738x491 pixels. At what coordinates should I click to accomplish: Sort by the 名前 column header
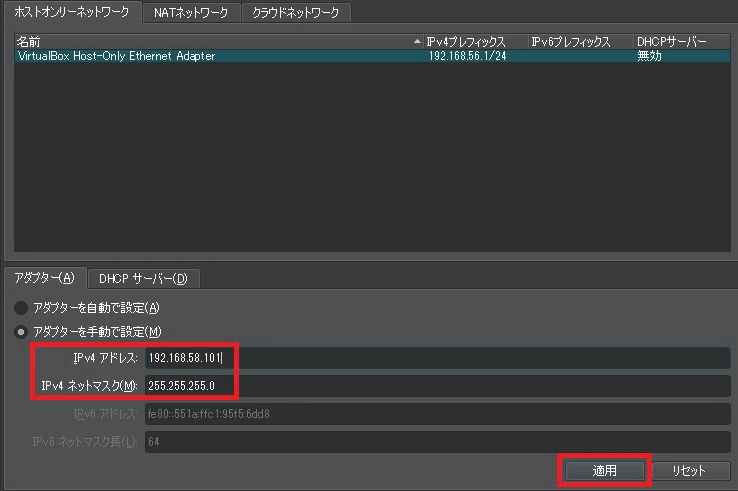218,42
